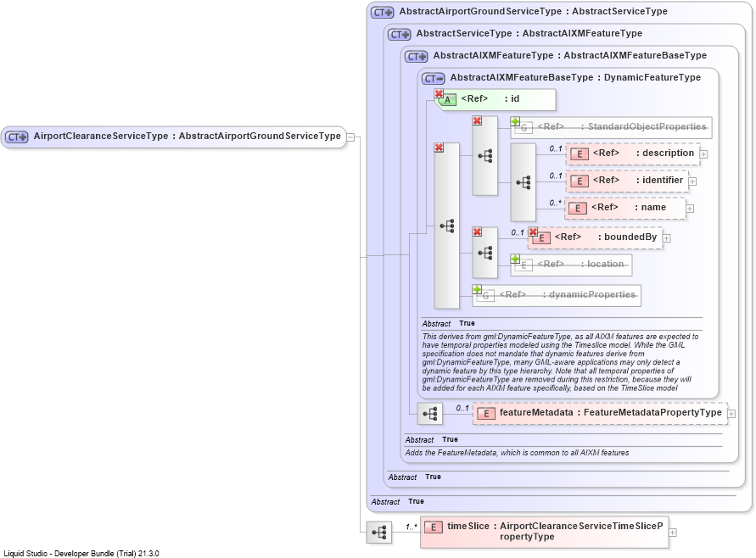Expand the boundedBy element

click(x=666, y=238)
